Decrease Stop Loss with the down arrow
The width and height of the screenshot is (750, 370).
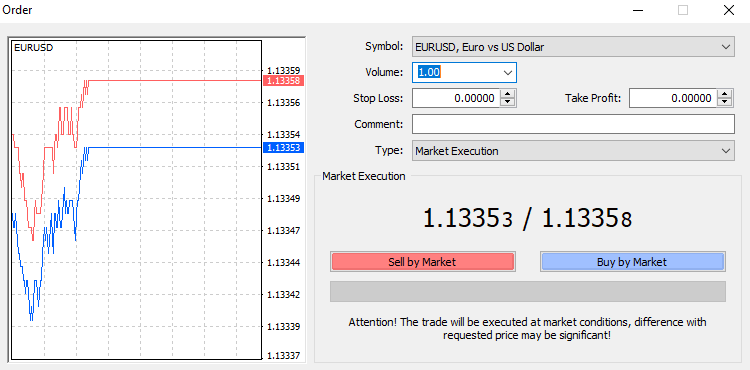pyautogui.click(x=508, y=103)
